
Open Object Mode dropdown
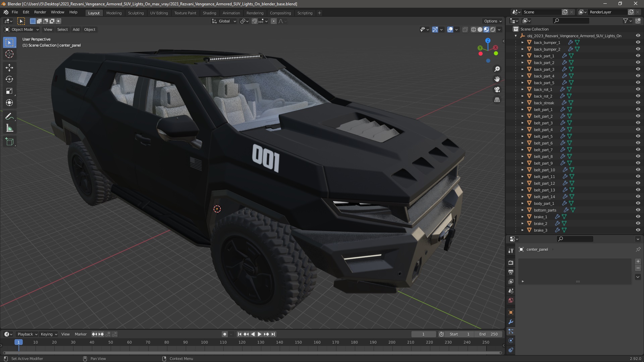(x=22, y=29)
